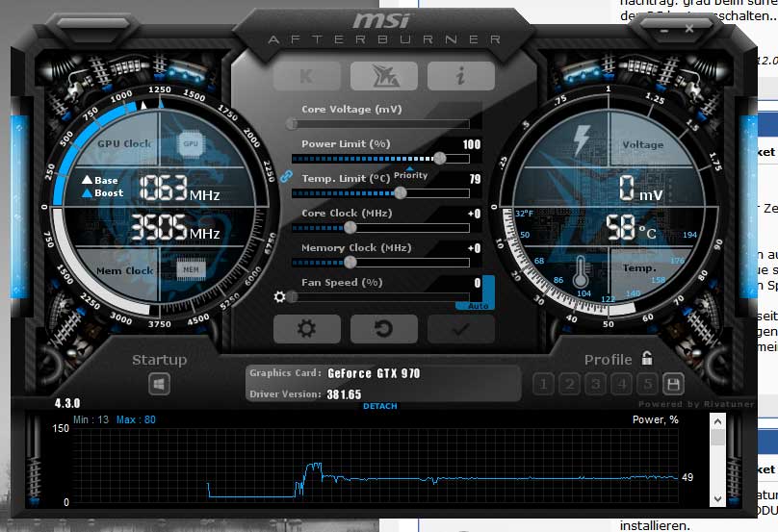The image size is (778, 532).
Task: Click the Power Limit value 100
Action: (472, 144)
